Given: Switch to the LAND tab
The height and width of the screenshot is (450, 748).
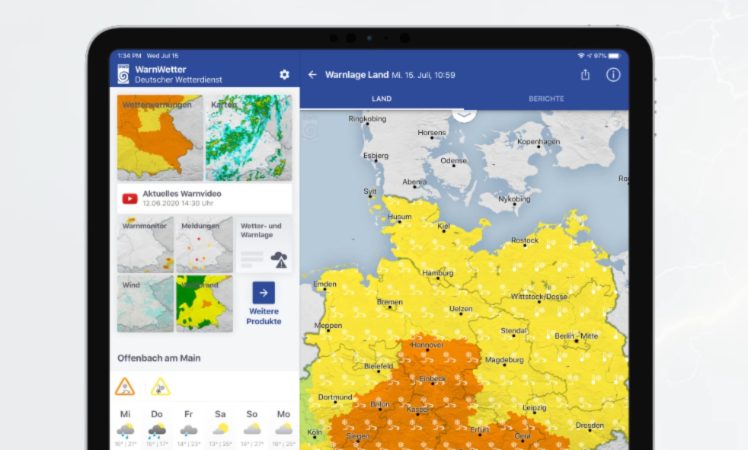Looking at the screenshot, I should [x=381, y=99].
